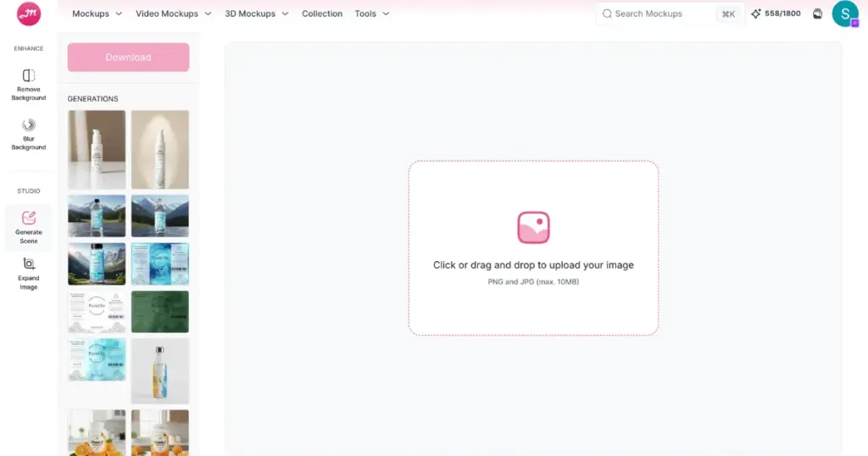Select the pump bottle on beige backdrop thumbnail
This screenshot has height=456, width=868.
point(160,149)
